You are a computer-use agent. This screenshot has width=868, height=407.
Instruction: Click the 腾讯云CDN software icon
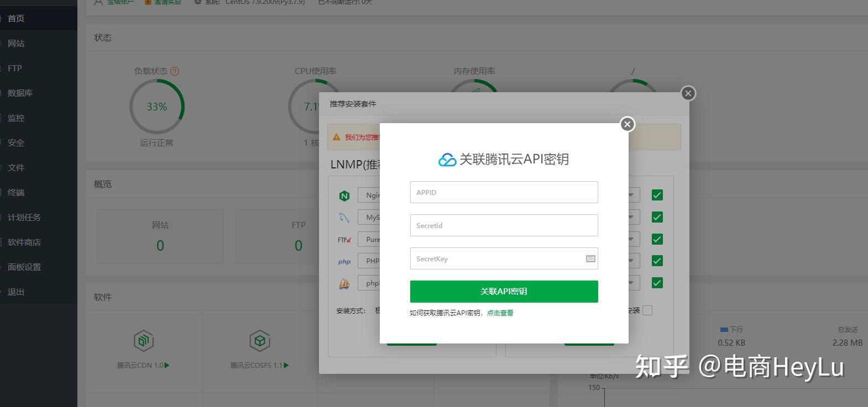(144, 340)
